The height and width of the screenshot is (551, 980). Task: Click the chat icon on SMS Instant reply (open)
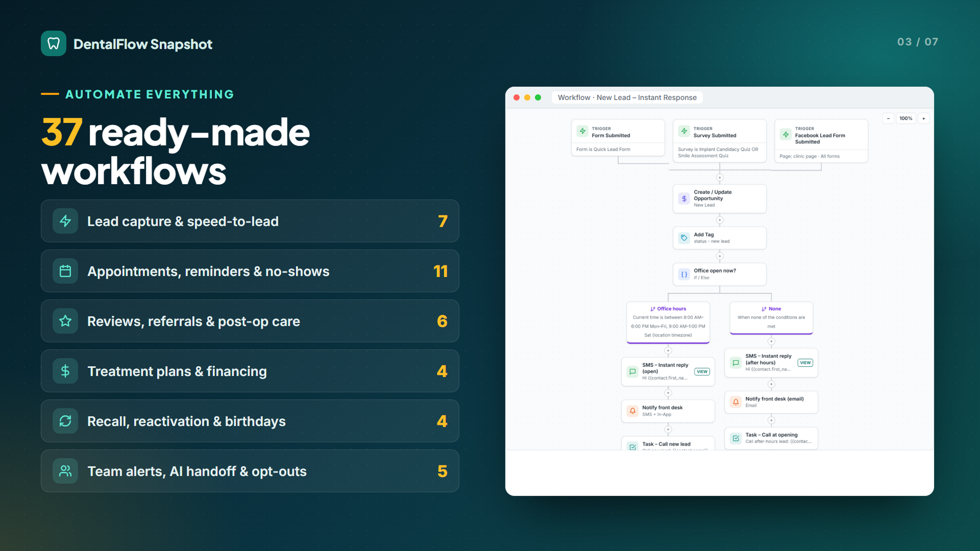click(x=632, y=371)
